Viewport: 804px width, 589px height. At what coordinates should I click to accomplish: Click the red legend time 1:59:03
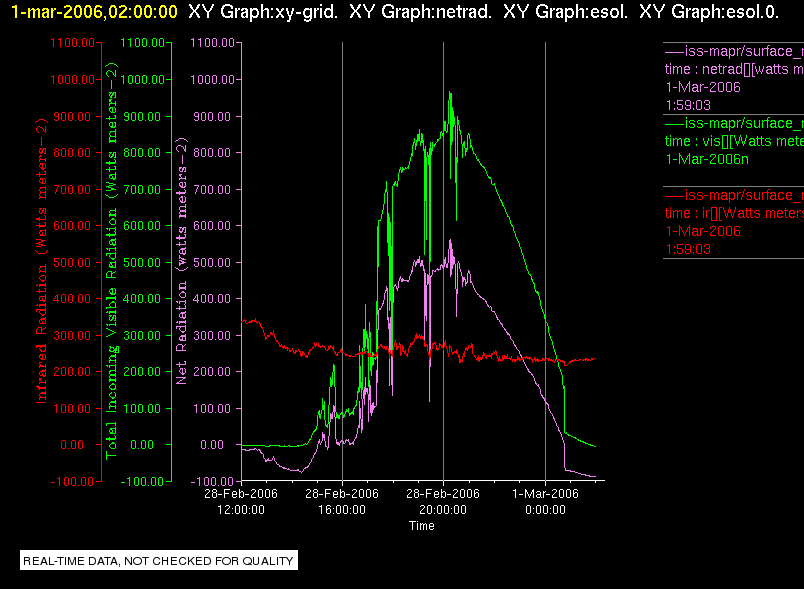click(x=688, y=250)
